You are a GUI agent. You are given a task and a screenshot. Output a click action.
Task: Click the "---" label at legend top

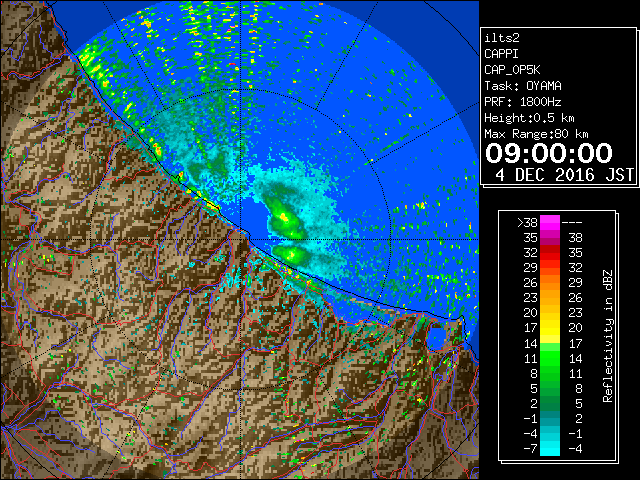[572, 222]
